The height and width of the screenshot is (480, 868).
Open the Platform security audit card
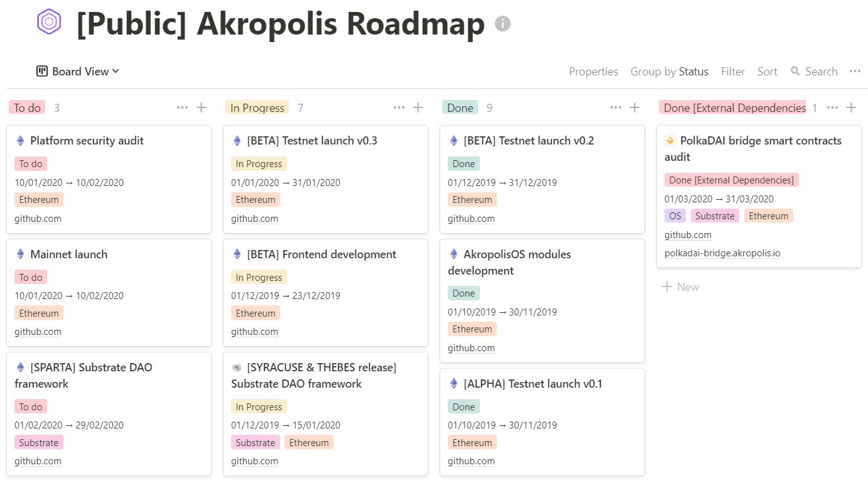click(109, 179)
